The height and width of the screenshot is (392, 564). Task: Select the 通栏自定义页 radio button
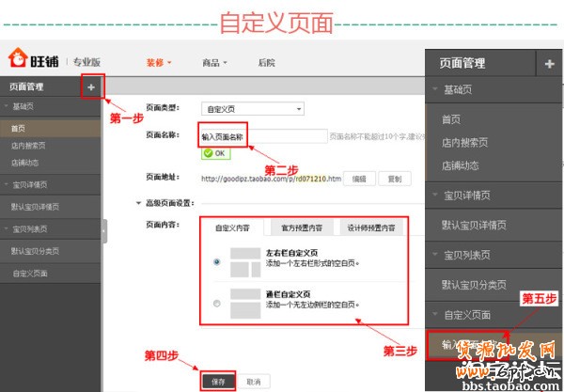[217, 303]
